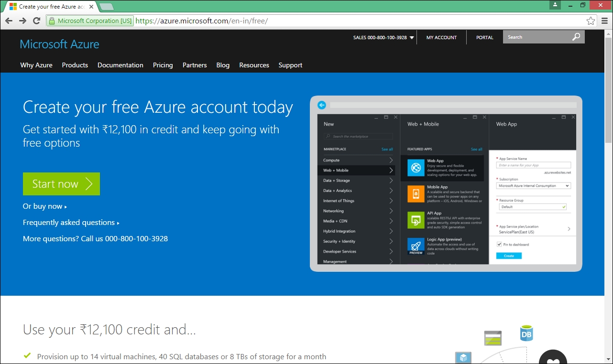Click the browser back arrow
The width and height of the screenshot is (613, 364).
9,21
